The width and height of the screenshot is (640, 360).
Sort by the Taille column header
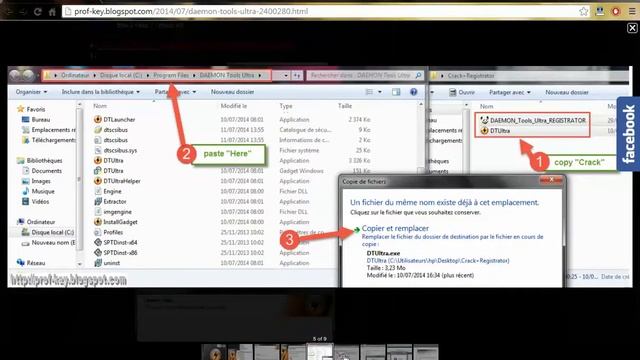click(x=345, y=106)
